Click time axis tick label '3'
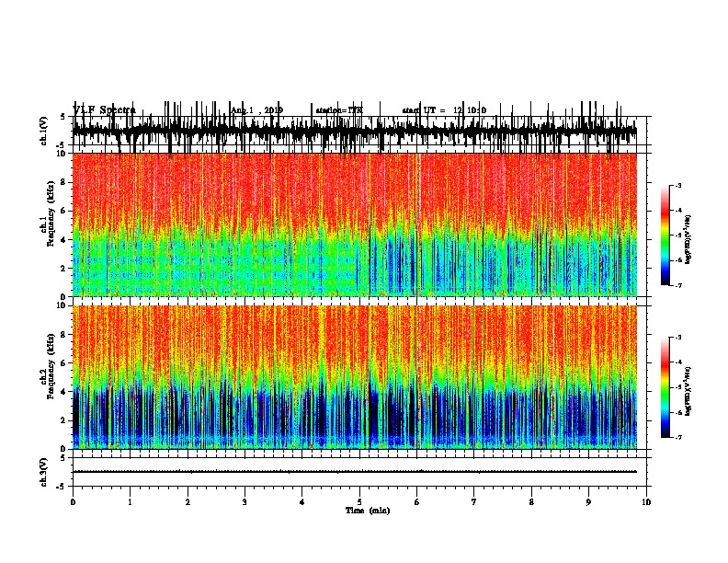 click(x=245, y=502)
